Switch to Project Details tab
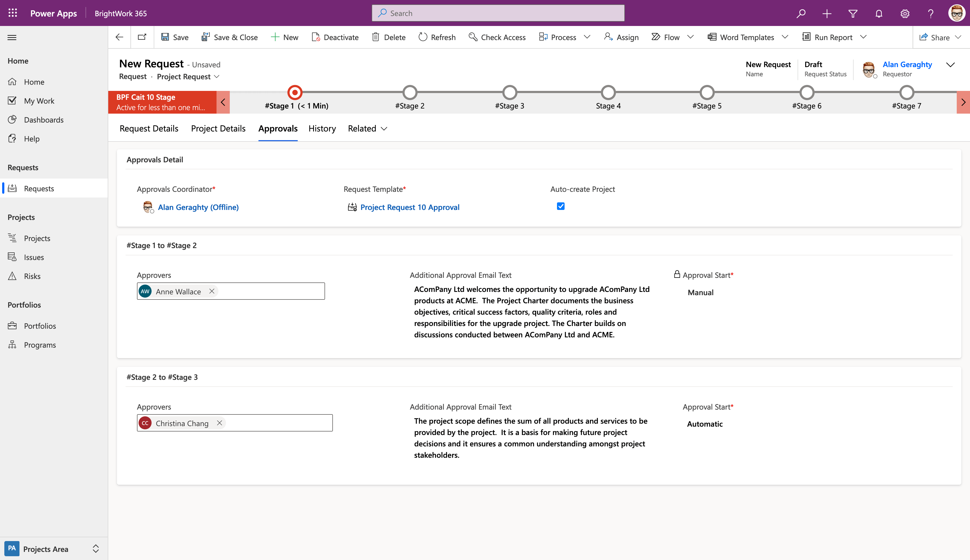970x560 pixels. coord(218,129)
